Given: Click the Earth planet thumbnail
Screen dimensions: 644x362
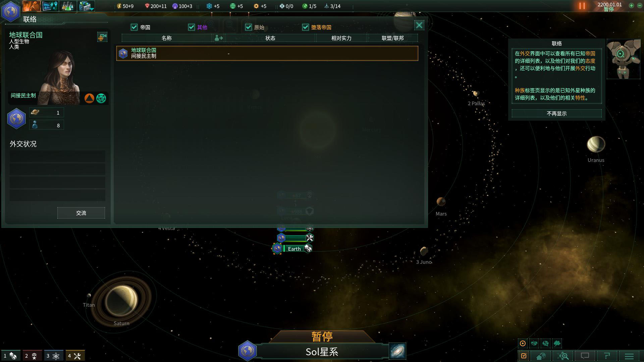Looking at the screenshot, I should tap(278, 248).
